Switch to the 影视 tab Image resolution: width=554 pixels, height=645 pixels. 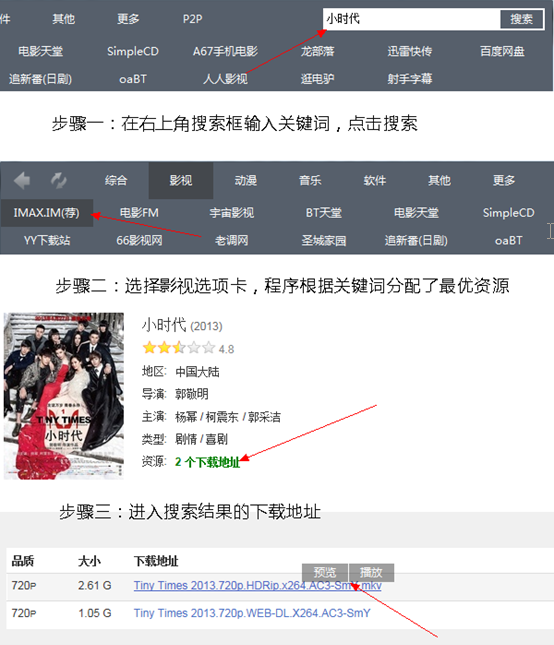[x=181, y=180]
